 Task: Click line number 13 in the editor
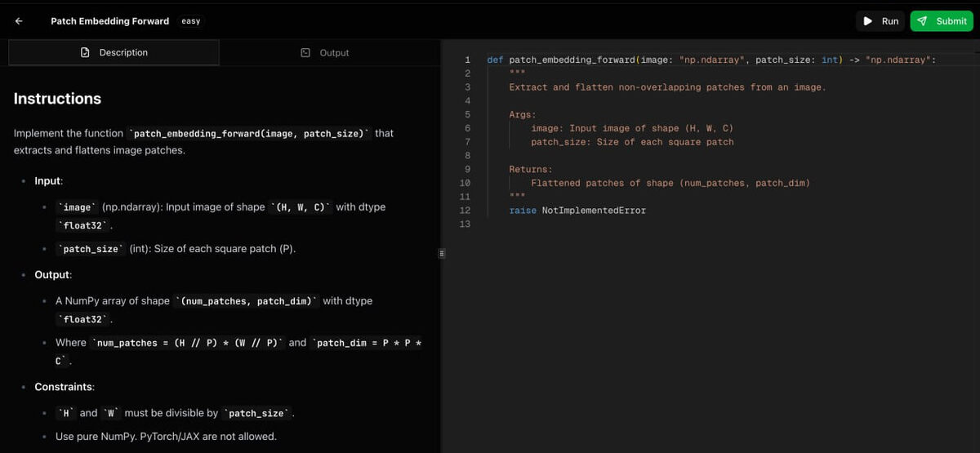(x=465, y=224)
